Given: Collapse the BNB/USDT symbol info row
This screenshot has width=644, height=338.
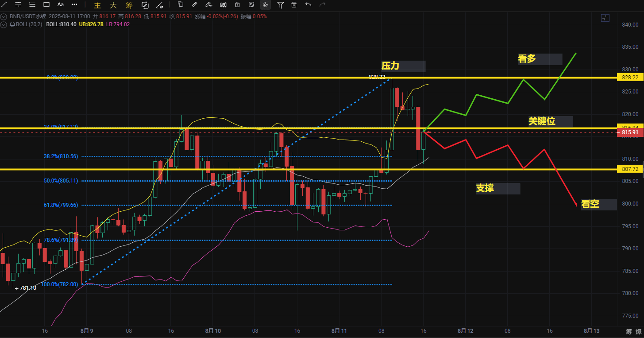Looking at the screenshot, I should (x=4, y=16).
